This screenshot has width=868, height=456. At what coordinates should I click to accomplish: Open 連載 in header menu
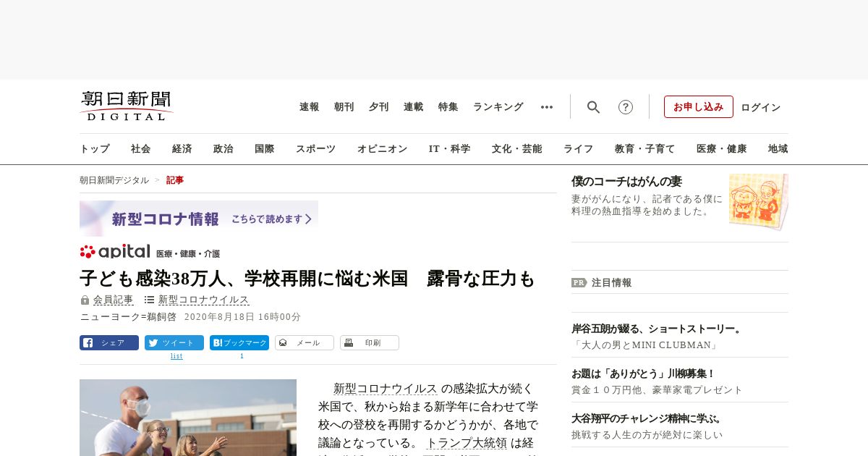pos(414,107)
